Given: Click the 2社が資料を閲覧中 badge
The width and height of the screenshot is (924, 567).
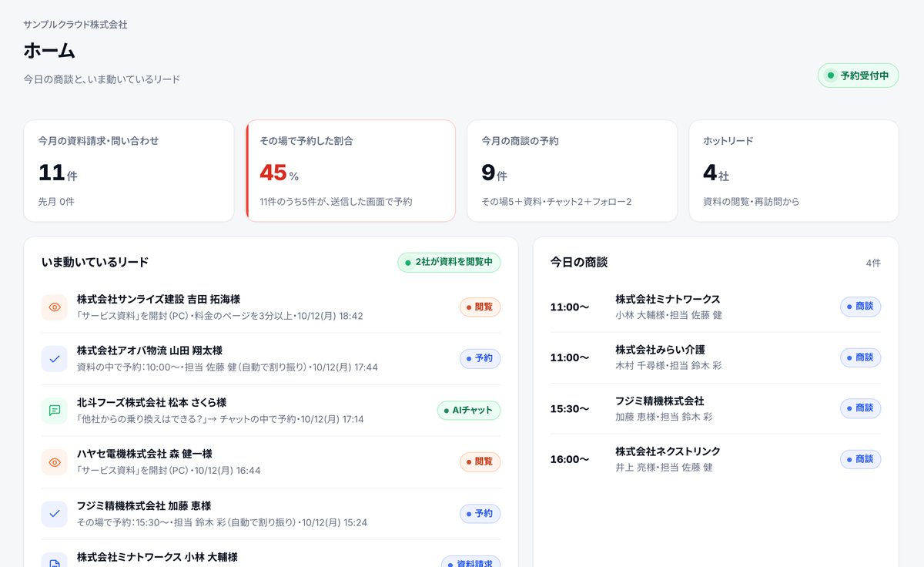Looking at the screenshot, I should pyautogui.click(x=449, y=263).
